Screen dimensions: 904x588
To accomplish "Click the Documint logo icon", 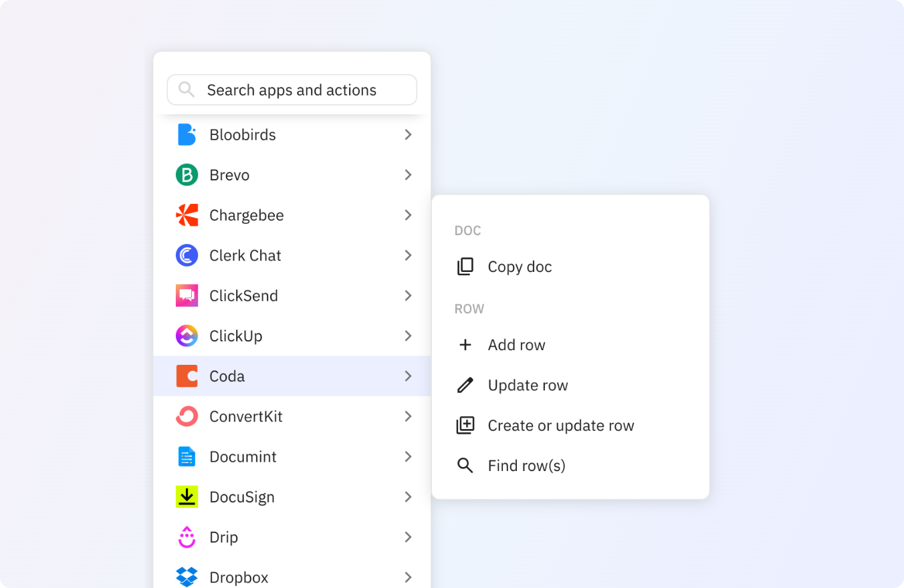I will tap(187, 456).
